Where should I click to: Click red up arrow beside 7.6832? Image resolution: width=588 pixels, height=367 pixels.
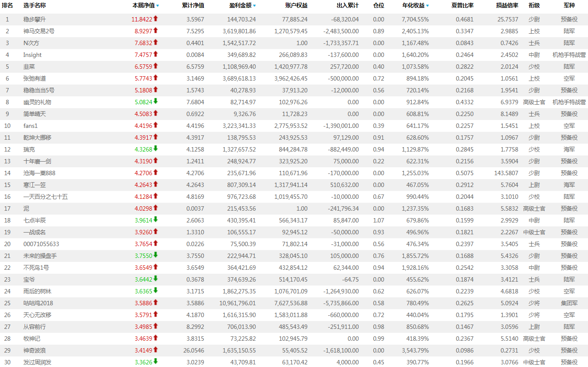[x=156, y=42]
